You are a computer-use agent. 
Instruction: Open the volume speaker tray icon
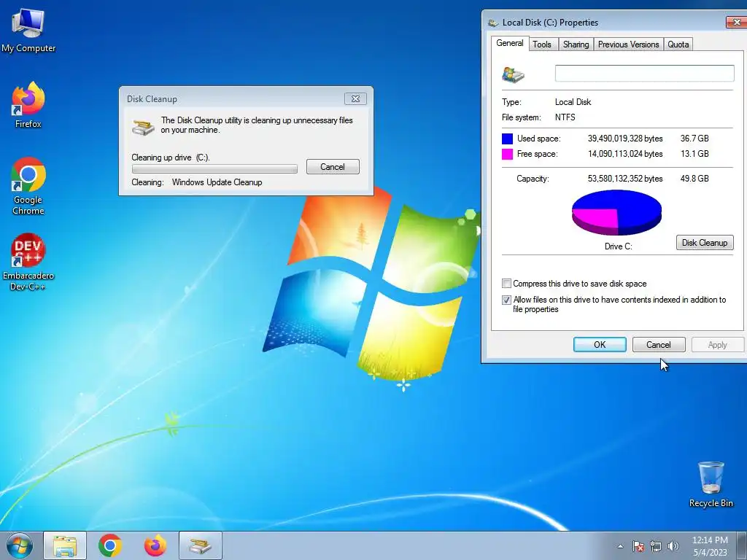673,546
